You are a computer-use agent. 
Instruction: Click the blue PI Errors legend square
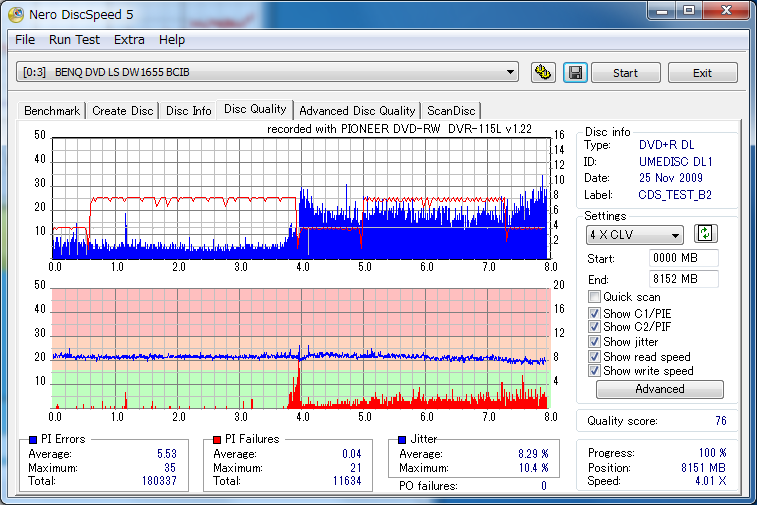33,439
